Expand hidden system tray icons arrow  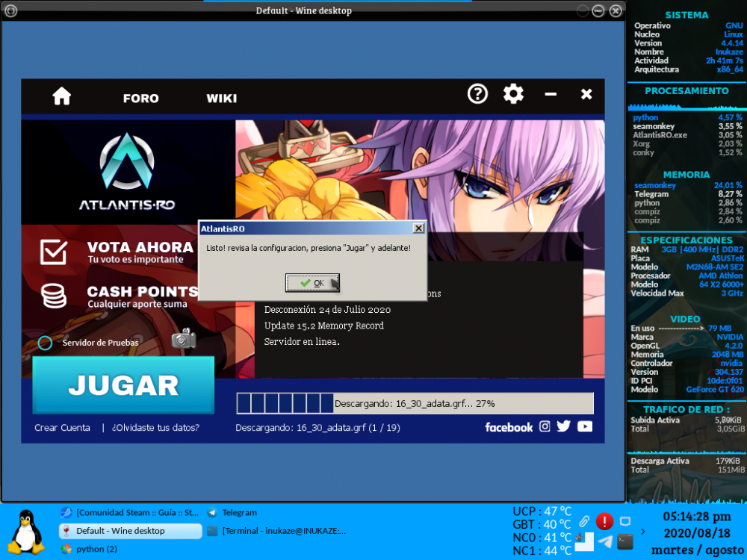[644, 532]
